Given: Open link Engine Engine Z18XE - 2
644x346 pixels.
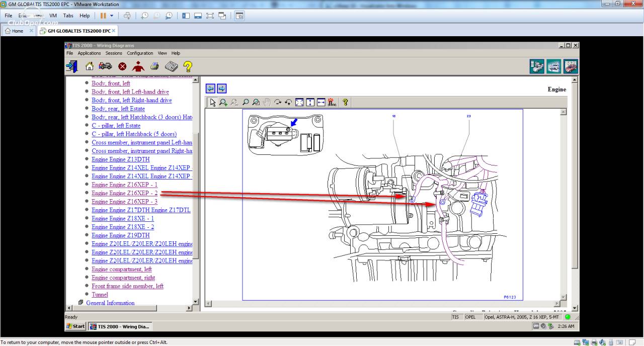Looking at the screenshot, I should pos(123,227).
